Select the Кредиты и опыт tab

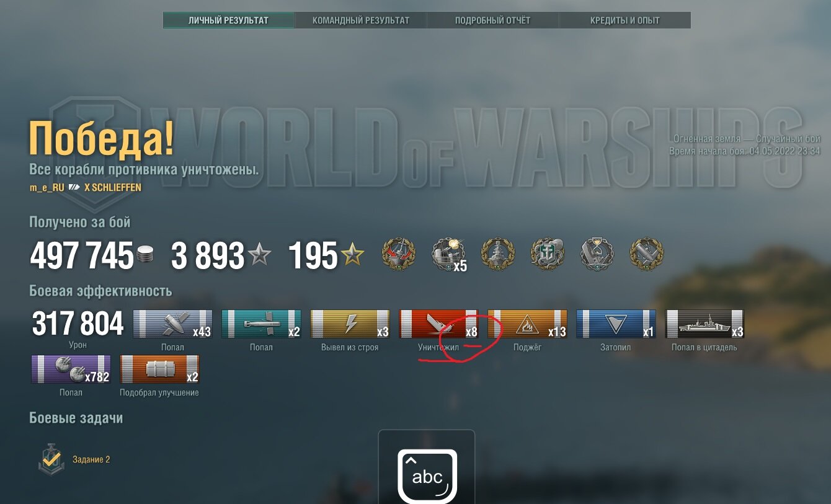(x=624, y=20)
